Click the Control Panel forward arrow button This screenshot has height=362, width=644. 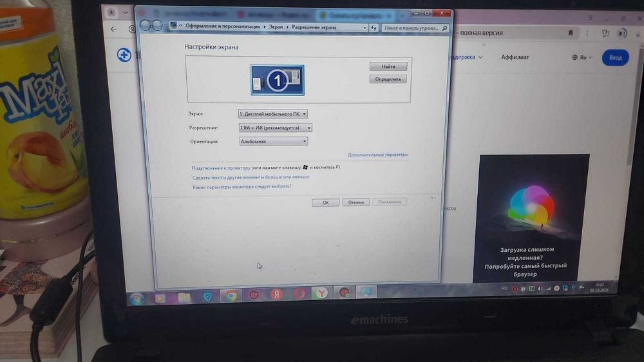point(157,26)
